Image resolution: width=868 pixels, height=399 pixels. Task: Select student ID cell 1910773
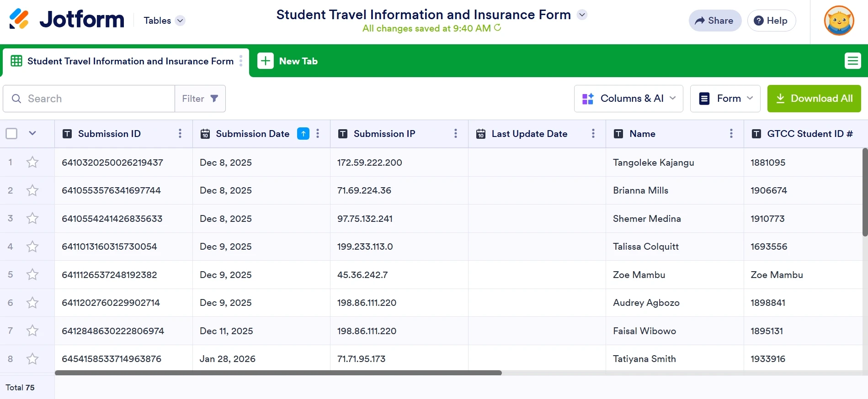pos(803,219)
